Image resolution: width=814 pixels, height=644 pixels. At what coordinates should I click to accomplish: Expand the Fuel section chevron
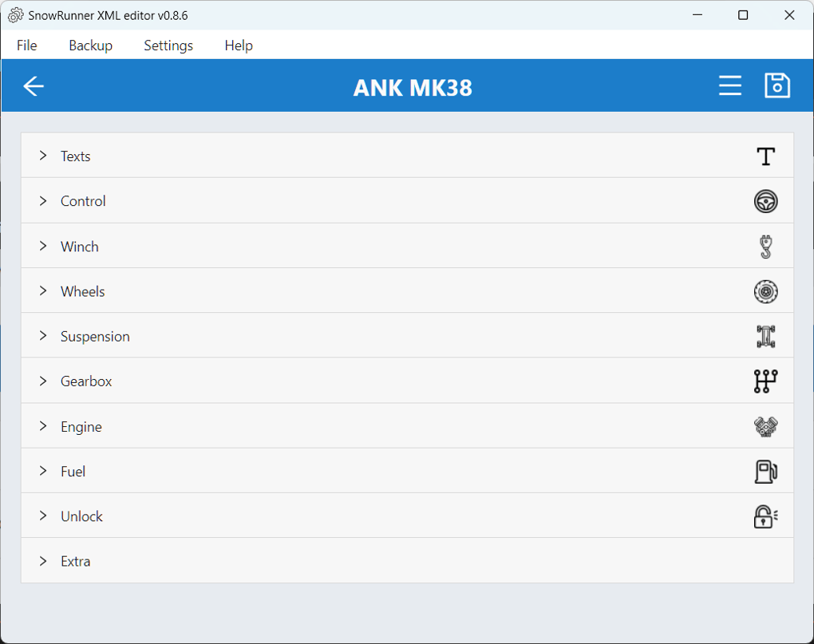coord(43,471)
